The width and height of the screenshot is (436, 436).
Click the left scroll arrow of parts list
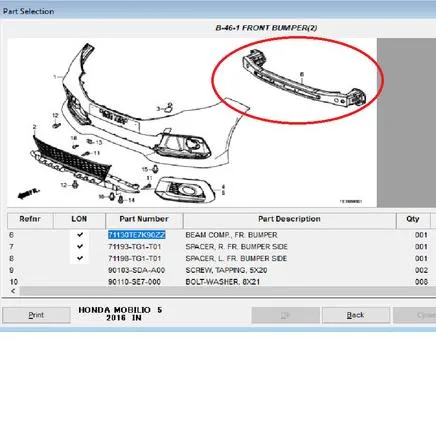[x=13, y=291]
